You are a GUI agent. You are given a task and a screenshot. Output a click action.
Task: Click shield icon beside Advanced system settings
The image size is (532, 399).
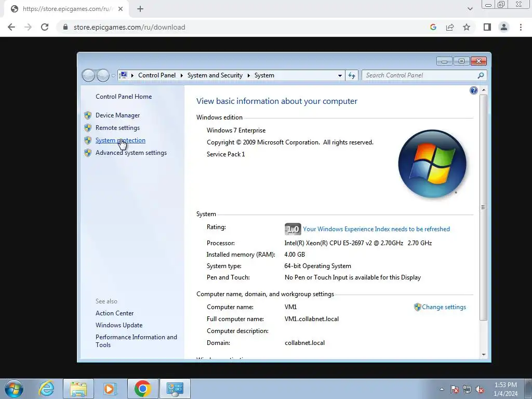click(x=88, y=153)
